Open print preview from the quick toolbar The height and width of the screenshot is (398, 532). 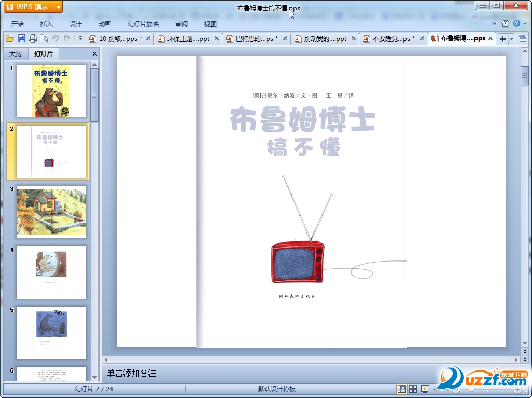coord(44,38)
